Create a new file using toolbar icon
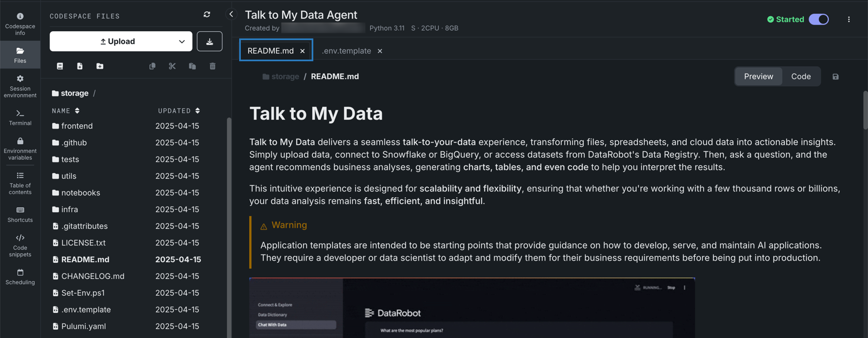The image size is (868, 338). pyautogui.click(x=80, y=66)
